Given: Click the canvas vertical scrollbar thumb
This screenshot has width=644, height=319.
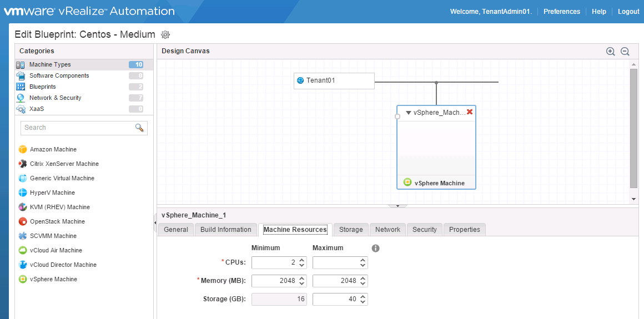Looking at the screenshot, I should coord(634,128).
